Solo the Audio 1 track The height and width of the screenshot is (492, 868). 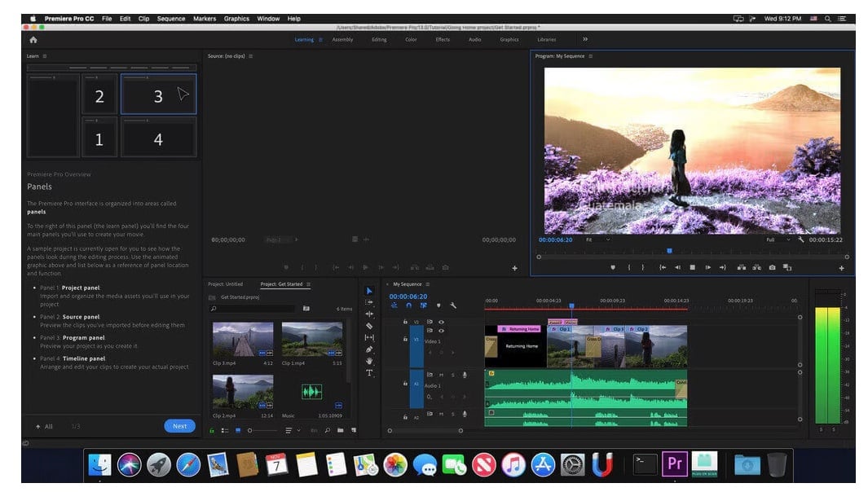[x=453, y=376]
